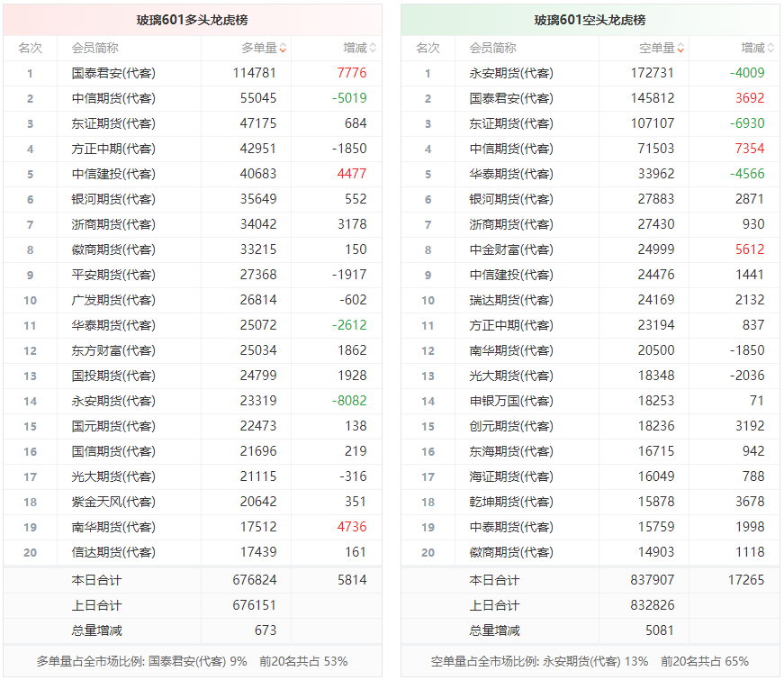This screenshot has width=784, height=680.
Task: Click red change value 7776
Action: coord(352,73)
